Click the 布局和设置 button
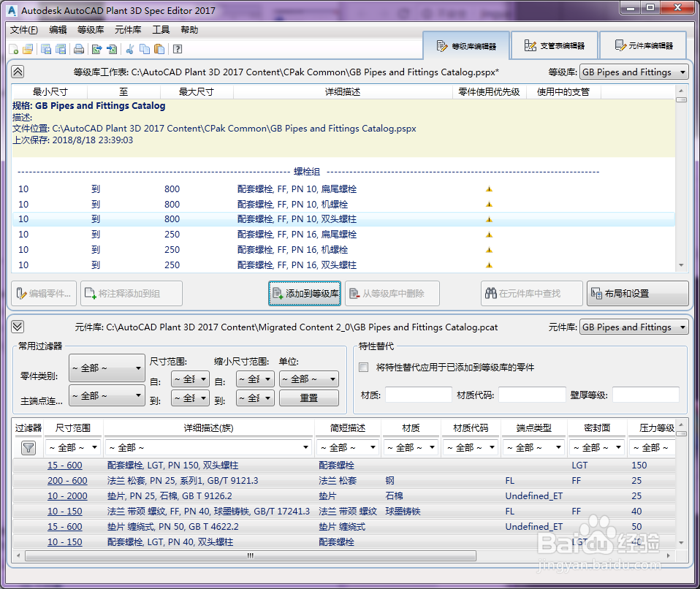 coord(637,293)
